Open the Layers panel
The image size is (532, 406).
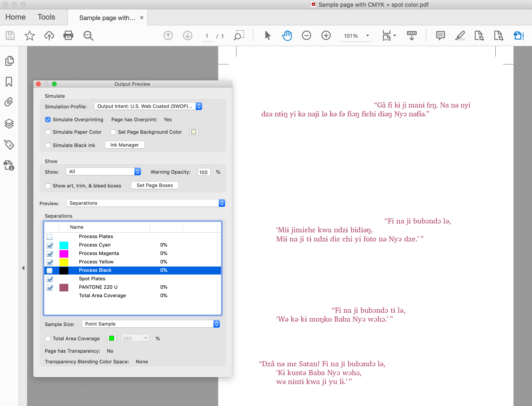pos(9,124)
